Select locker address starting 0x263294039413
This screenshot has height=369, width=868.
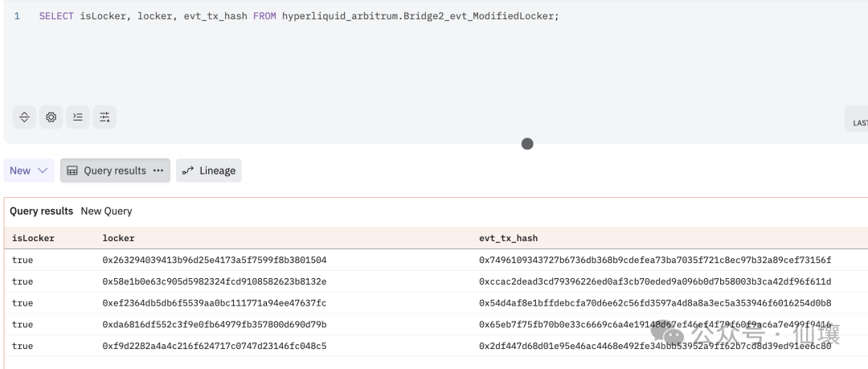214,260
